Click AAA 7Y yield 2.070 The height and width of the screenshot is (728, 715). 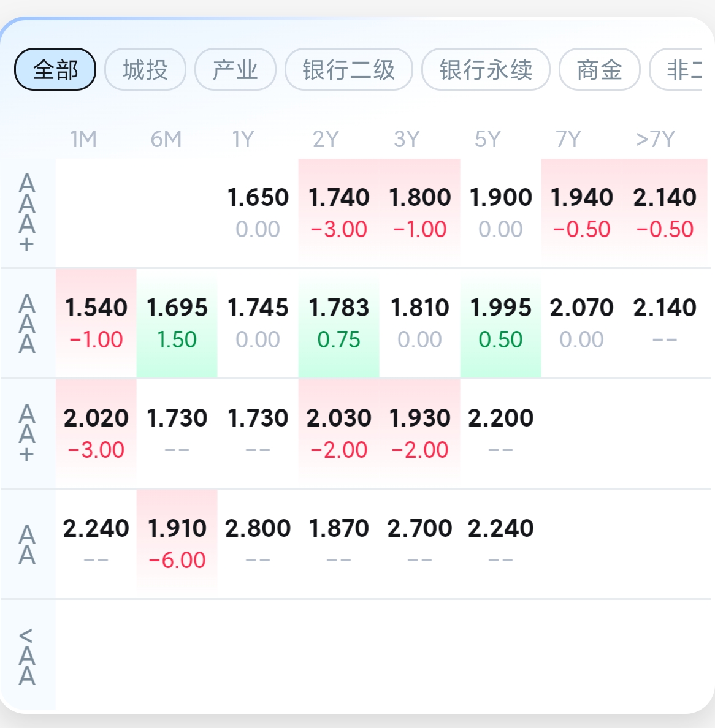[x=581, y=322]
